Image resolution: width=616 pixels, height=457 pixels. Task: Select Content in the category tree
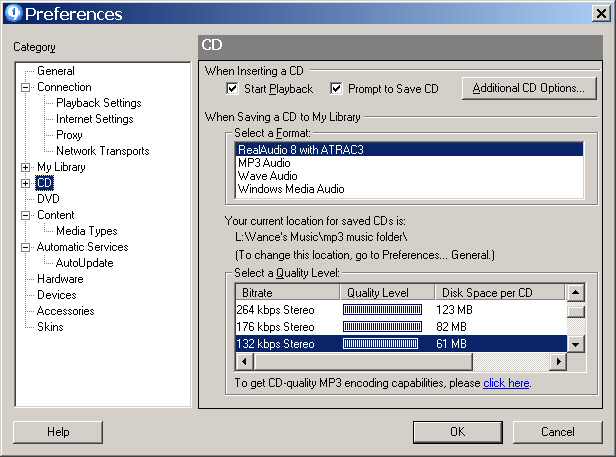point(55,215)
